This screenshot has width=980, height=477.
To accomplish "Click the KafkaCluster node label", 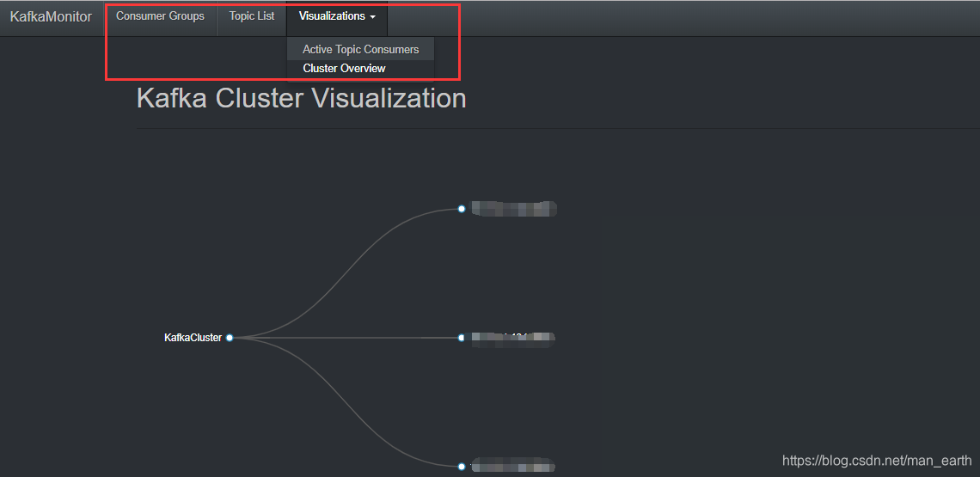I will 193,338.
